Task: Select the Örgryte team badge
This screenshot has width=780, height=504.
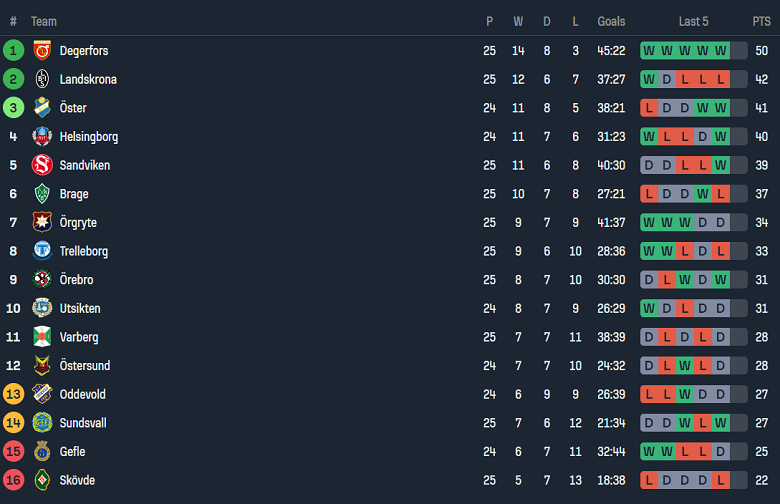Action: coord(42,222)
